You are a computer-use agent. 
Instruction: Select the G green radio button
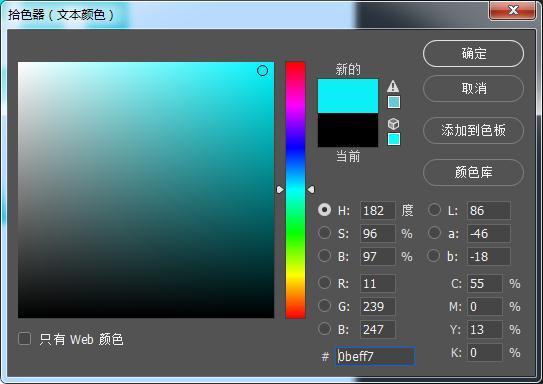point(324,306)
